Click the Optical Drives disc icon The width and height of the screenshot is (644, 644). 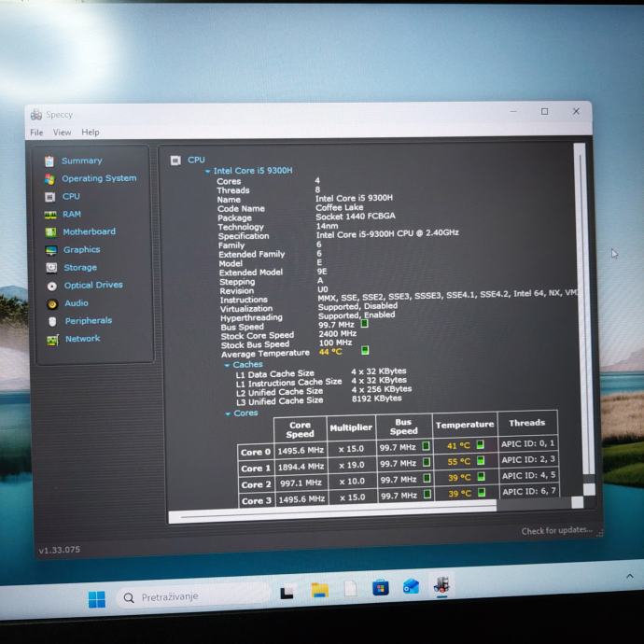(x=51, y=287)
